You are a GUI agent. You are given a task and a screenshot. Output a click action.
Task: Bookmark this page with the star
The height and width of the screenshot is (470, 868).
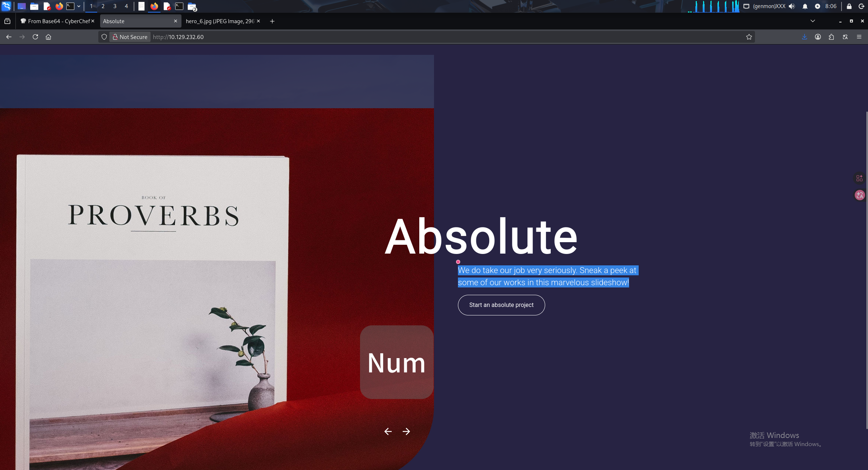pos(749,37)
